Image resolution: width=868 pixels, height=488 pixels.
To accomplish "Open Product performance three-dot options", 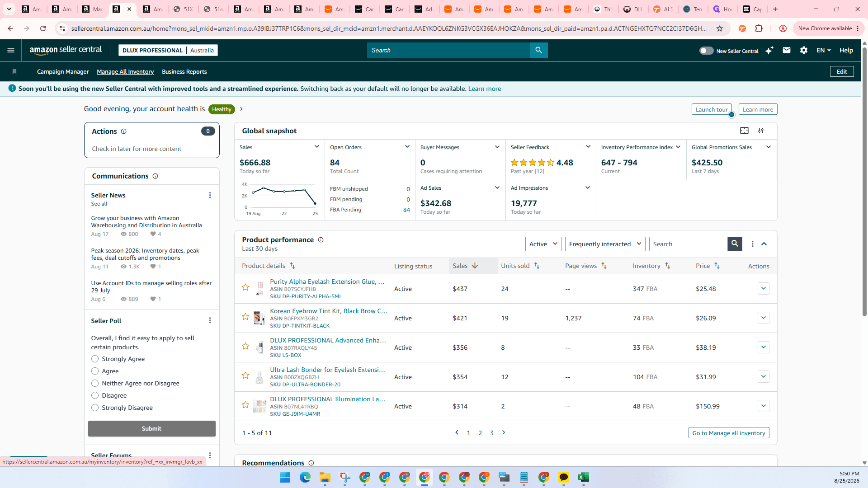I will coord(752,244).
